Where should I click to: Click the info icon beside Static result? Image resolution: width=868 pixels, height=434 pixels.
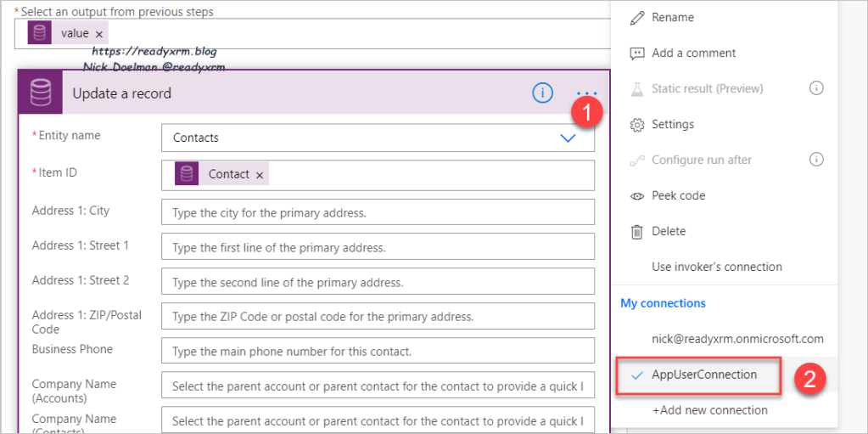tap(816, 88)
